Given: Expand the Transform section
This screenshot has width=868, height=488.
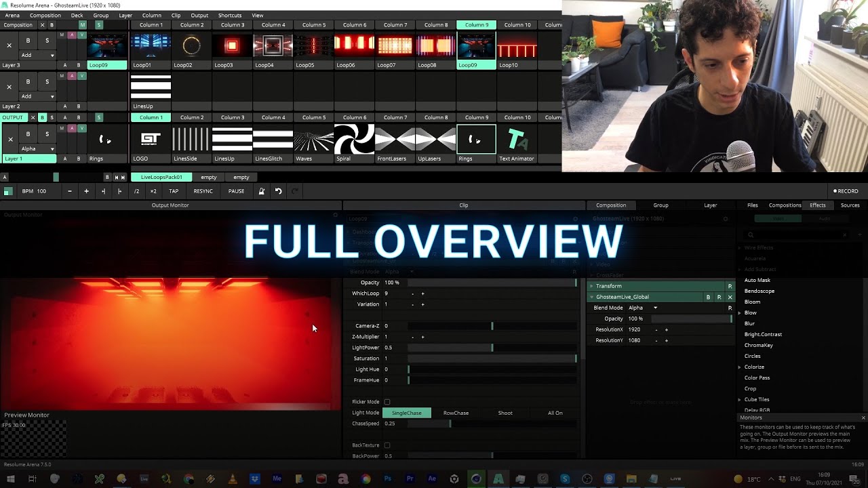Looking at the screenshot, I should (591, 286).
